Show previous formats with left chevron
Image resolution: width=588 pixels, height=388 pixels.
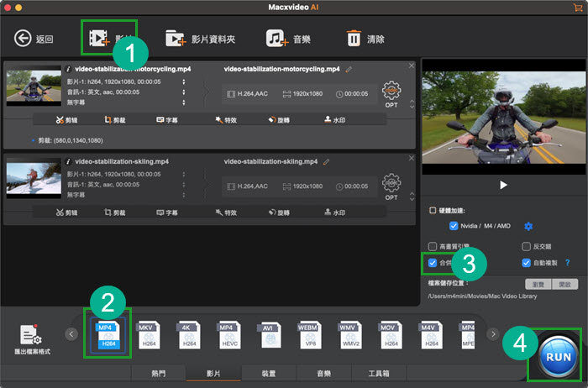point(71,333)
